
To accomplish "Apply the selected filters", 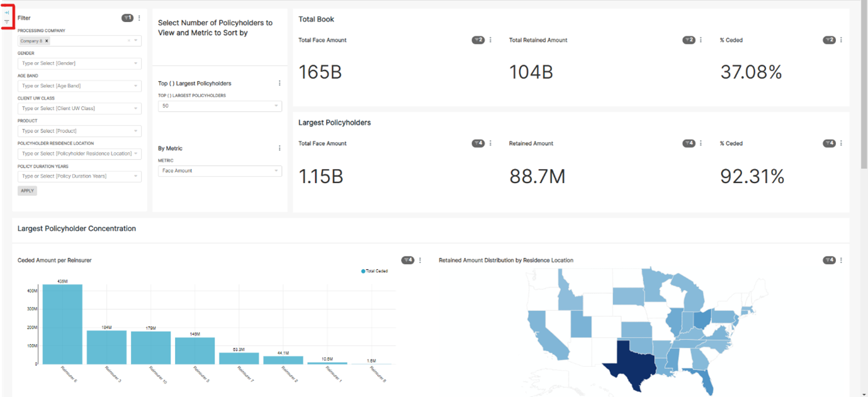I will pyautogui.click(x=27, y=191).
